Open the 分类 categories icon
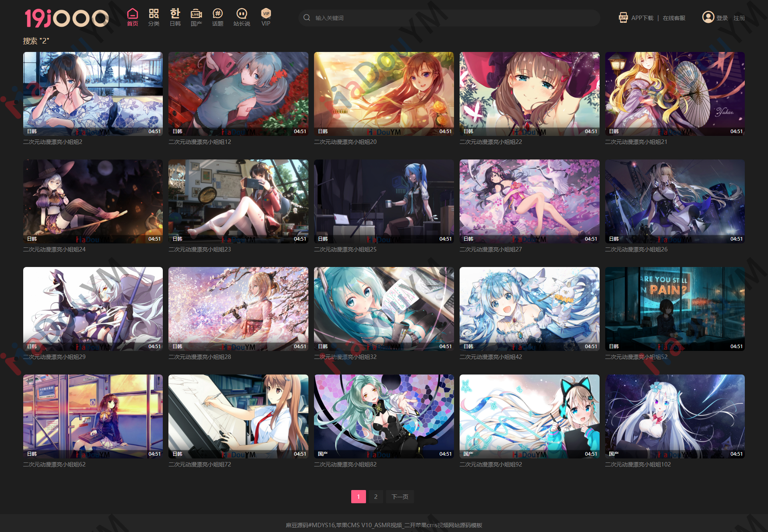This screenshot has width=768, height=532. click(x=154, y=14)
